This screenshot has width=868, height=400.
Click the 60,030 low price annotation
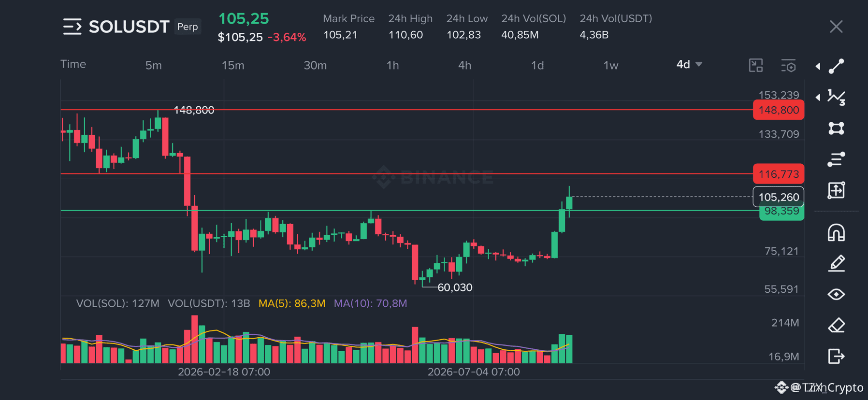[455, 287]
